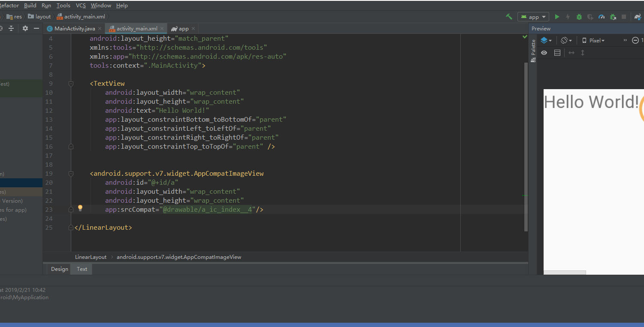
Task: Click Attach Debugger to Android Process icon
Action: coord(613,17)
